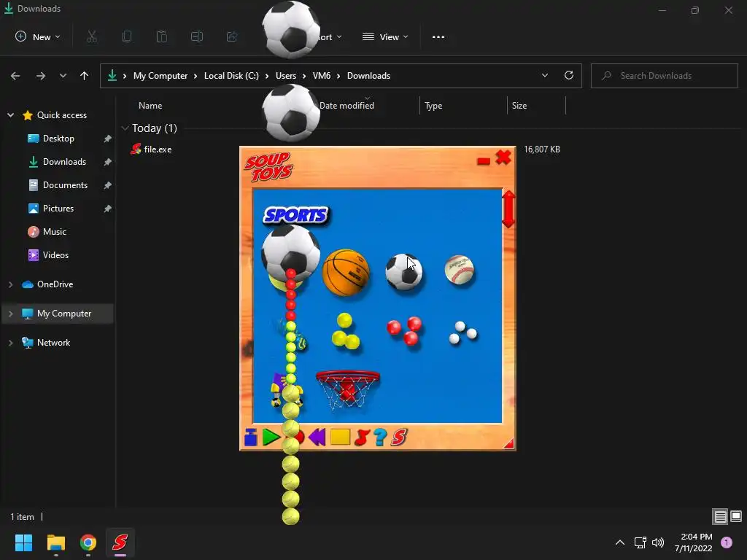Image resolution: width=747 pixels, height=560 pixels.
Task: Click the yellow square stop button
Action: click(340, 437)
